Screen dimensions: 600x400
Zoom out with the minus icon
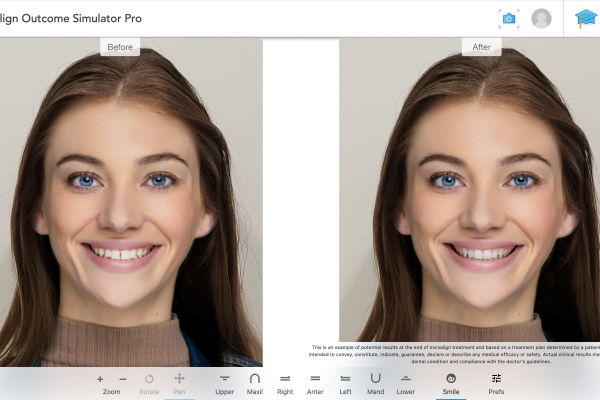pyautogui.click(x=122, y=379)
